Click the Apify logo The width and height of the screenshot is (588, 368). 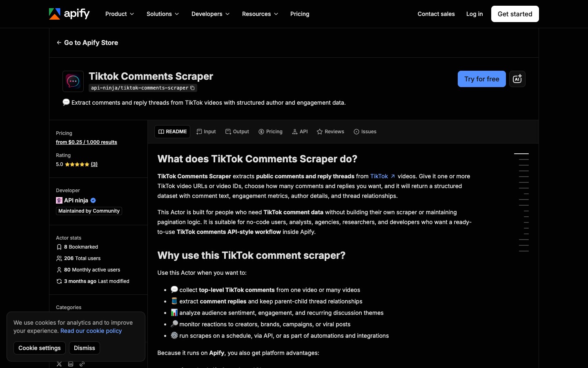click(x=69, y=14)
